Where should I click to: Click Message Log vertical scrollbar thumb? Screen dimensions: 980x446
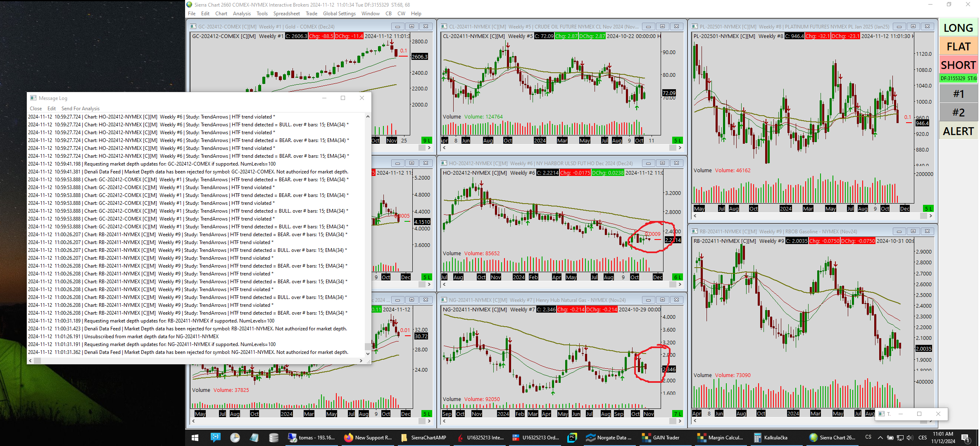tap(368, 346)
